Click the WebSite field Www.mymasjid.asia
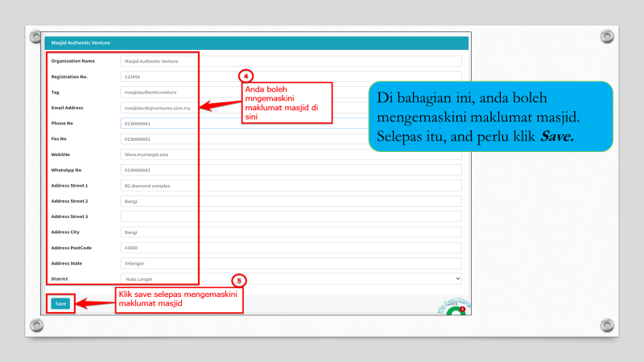 click(291, 154)
